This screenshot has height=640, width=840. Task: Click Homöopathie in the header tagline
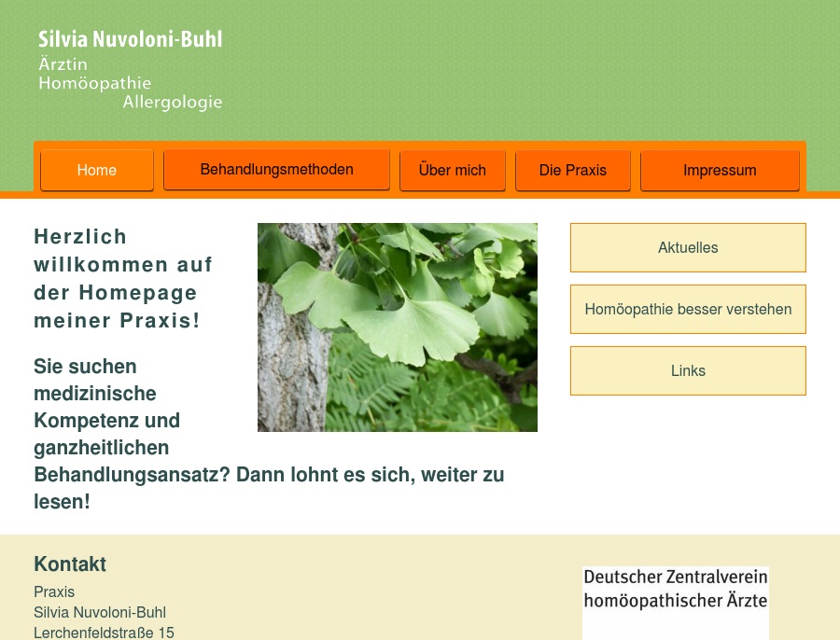pyautogui.click(x=94, y=83)
